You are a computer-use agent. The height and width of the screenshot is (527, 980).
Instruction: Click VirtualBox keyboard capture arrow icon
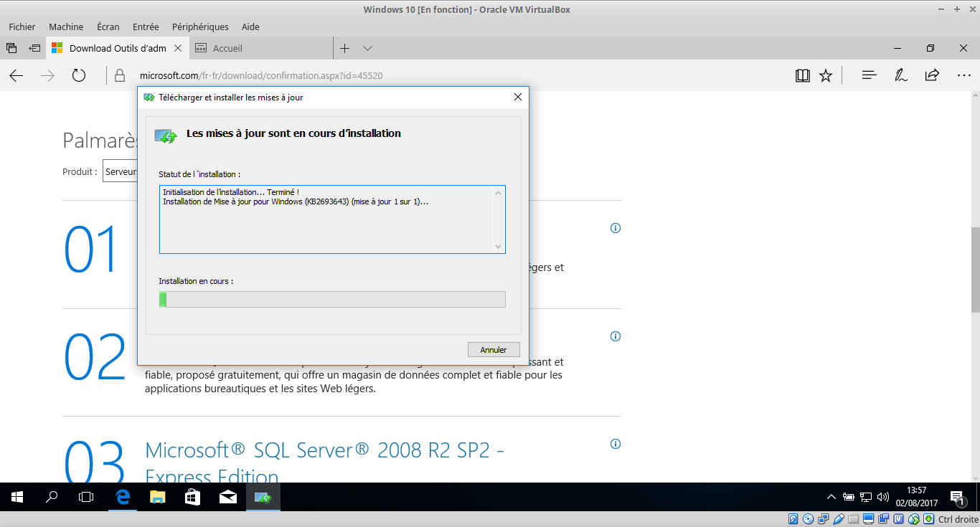point(928,519)
